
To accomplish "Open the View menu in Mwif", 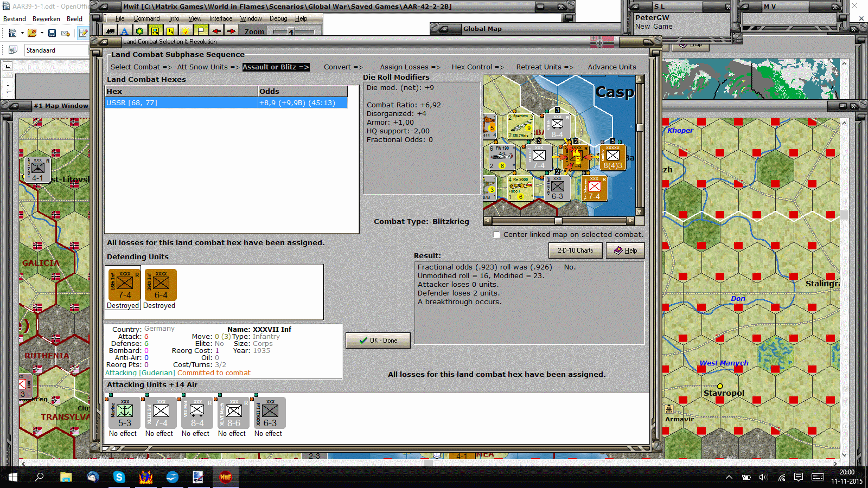I will coord(195,18).
